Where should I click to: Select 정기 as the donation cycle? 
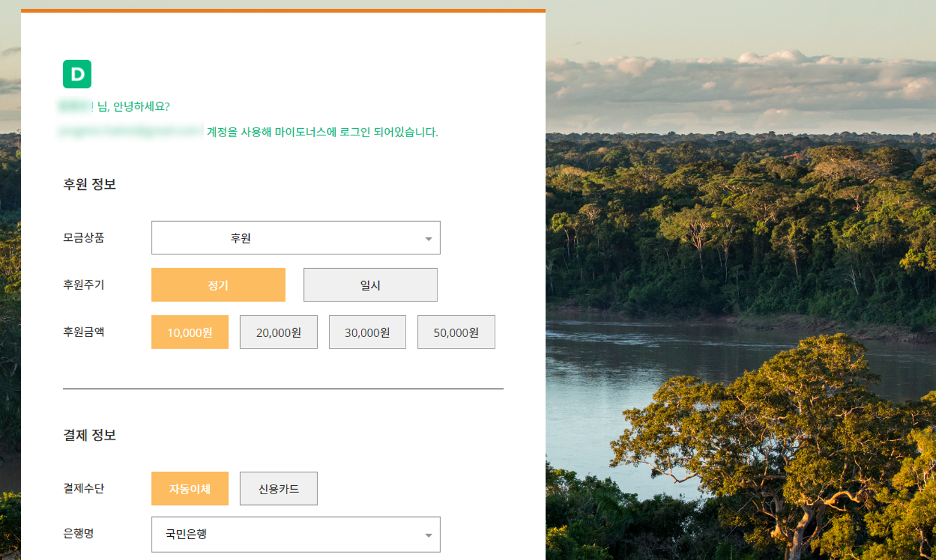click(x=218, y=285)
